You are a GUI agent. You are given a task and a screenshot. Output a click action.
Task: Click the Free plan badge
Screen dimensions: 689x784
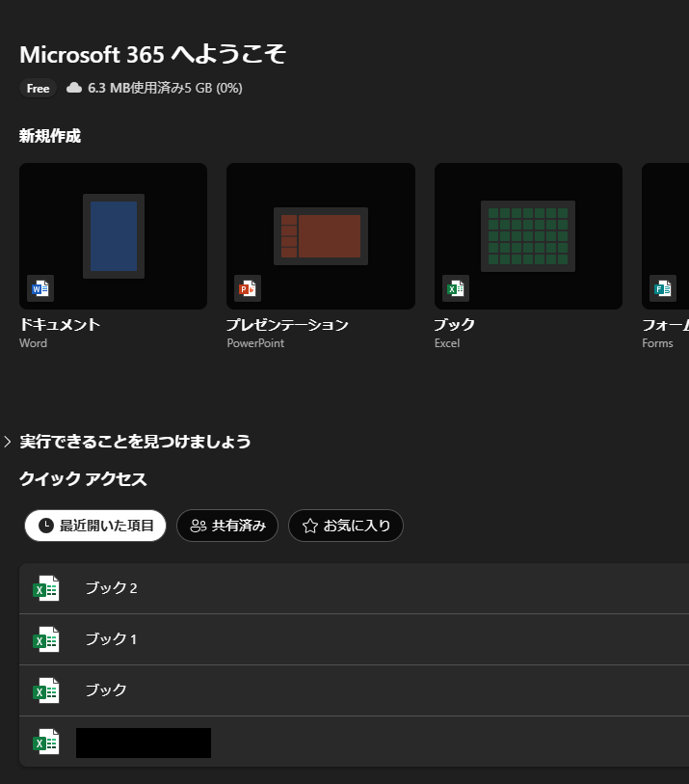pyautogui.click(x=38, y=89)
